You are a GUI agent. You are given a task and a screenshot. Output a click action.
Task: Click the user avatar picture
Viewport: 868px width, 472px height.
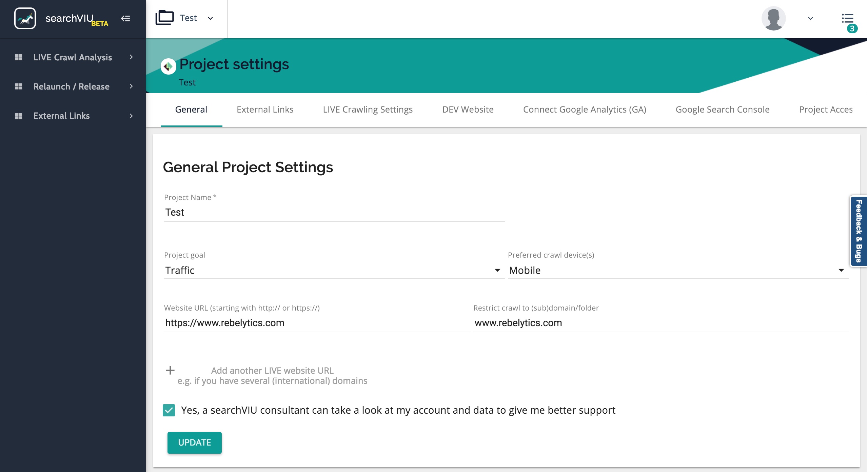(x=774, y=18)
